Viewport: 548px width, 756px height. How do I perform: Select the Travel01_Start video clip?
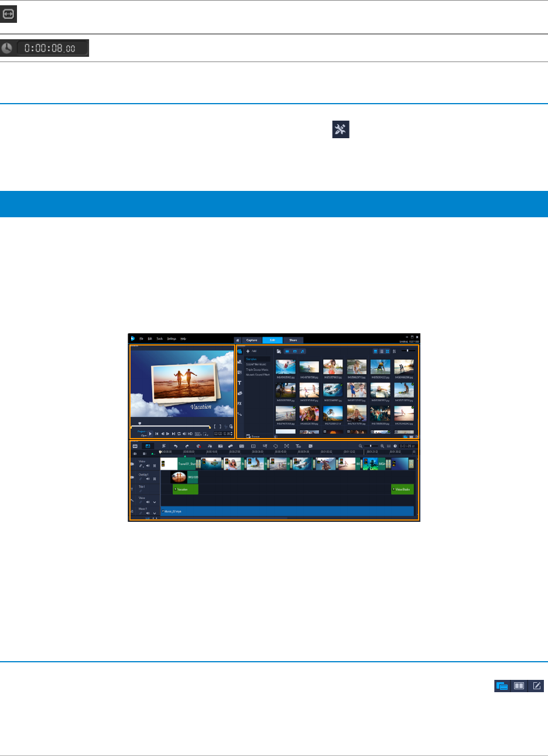178,464
